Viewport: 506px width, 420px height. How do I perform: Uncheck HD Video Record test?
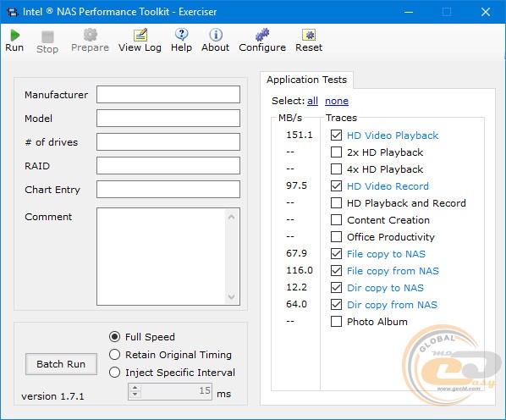pyautogui.click(x=336, y=185)
